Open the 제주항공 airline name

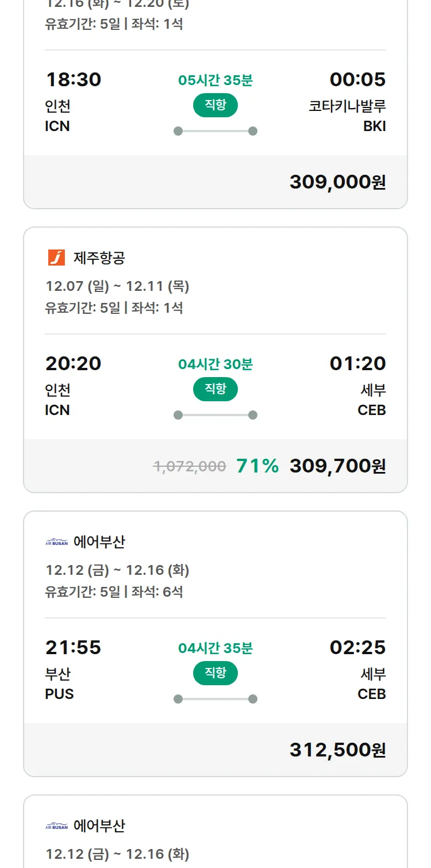[x=99, y=258]
